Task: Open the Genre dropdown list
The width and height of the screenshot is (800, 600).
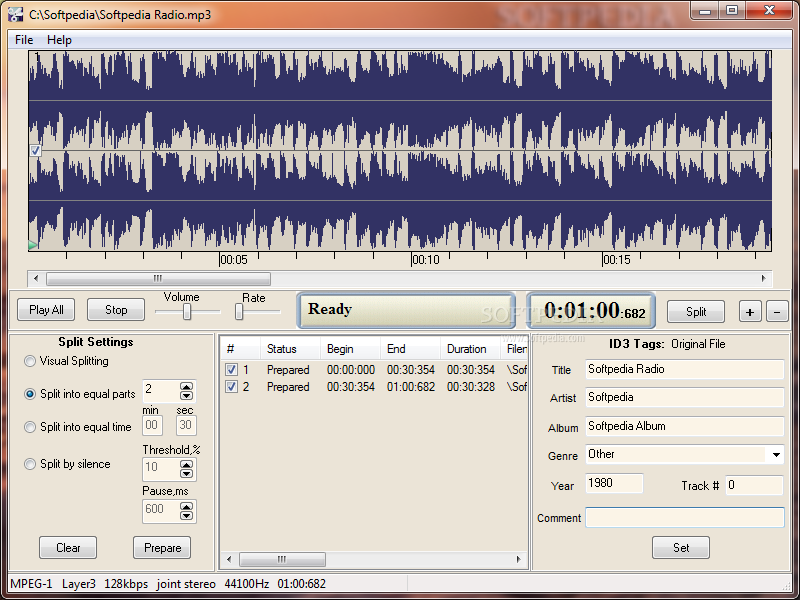Action: click(776, 455)
